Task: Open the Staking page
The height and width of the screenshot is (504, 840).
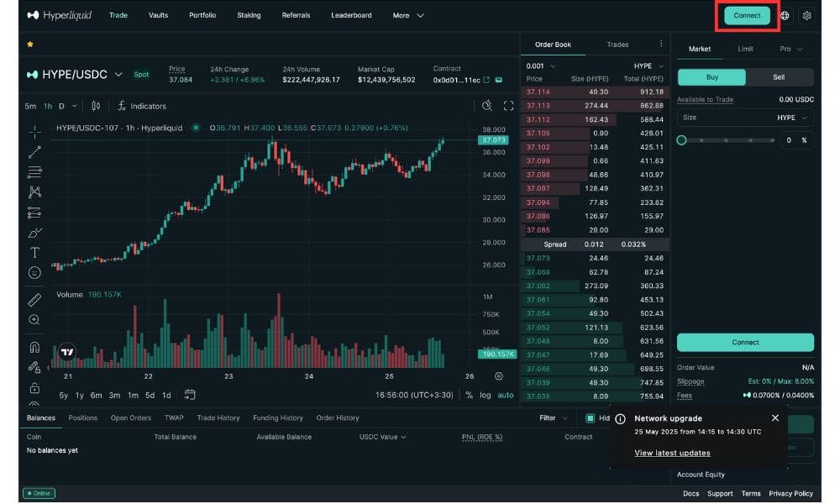Action: [249, 15]
